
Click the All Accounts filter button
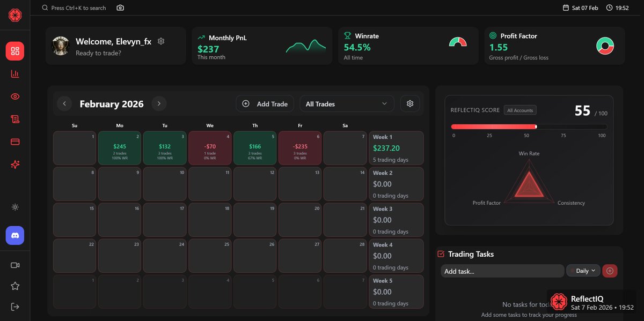click(520, 110)
